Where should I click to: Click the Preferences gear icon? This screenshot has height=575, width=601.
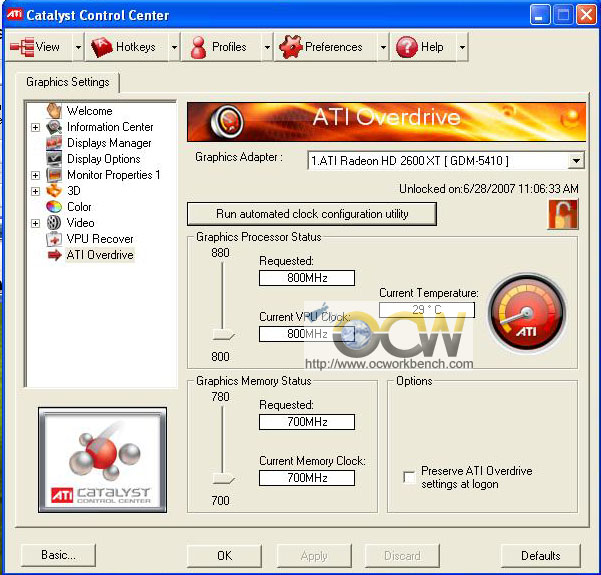click(x=291, y=47)
